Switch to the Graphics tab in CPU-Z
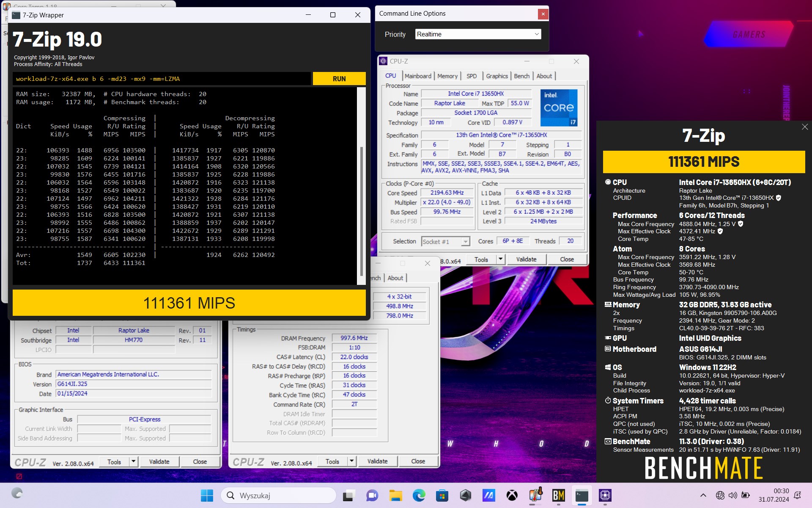Viewport: 812px width, 508px height. (497, 76)
